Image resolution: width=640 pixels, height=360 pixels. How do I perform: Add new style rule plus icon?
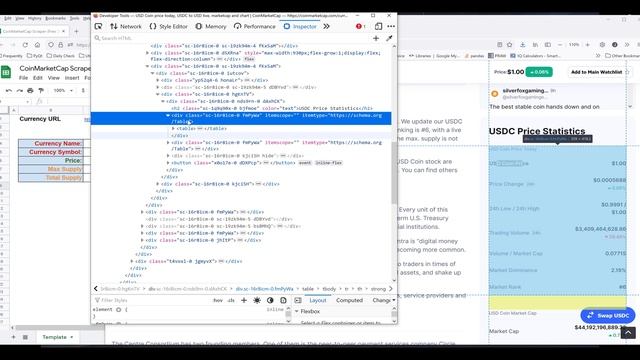pyautogui.click(x=244, y=300)
